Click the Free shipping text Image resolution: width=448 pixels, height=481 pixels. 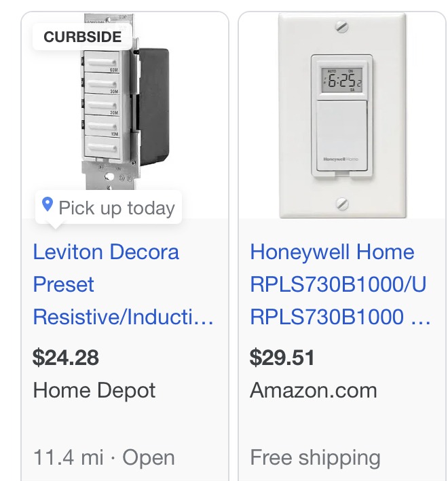pyautogui.click(x=315, y=458)
